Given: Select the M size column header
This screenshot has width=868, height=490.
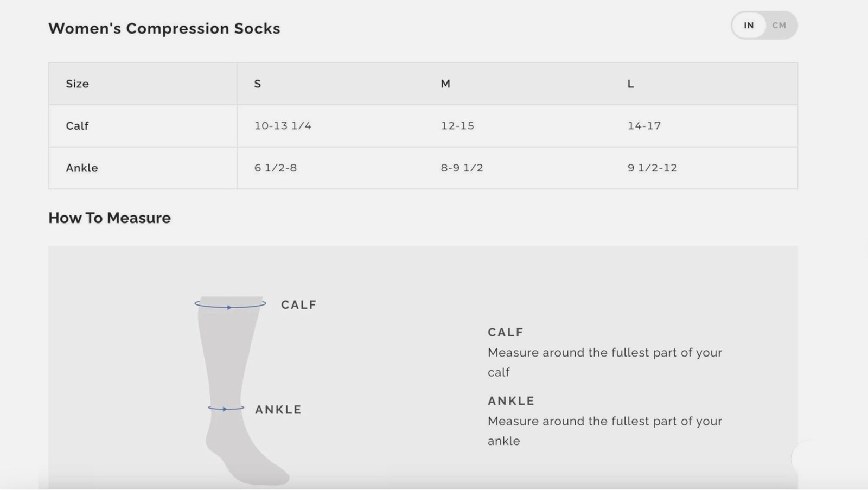Looking at the screenshot, I should tap(445, 84).
